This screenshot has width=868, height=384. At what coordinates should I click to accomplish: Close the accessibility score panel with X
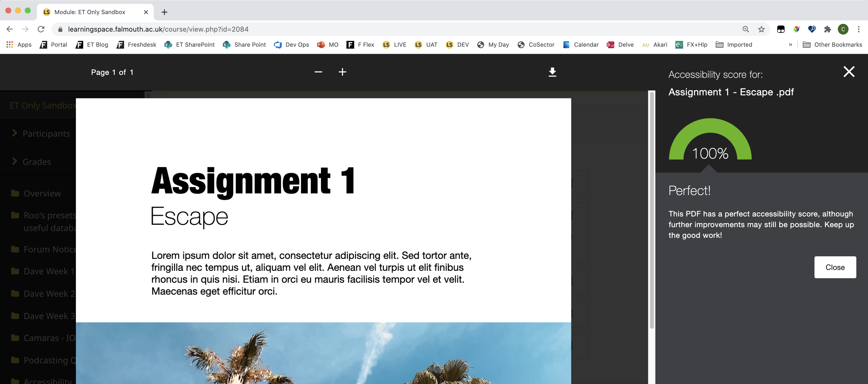point(849,72)
